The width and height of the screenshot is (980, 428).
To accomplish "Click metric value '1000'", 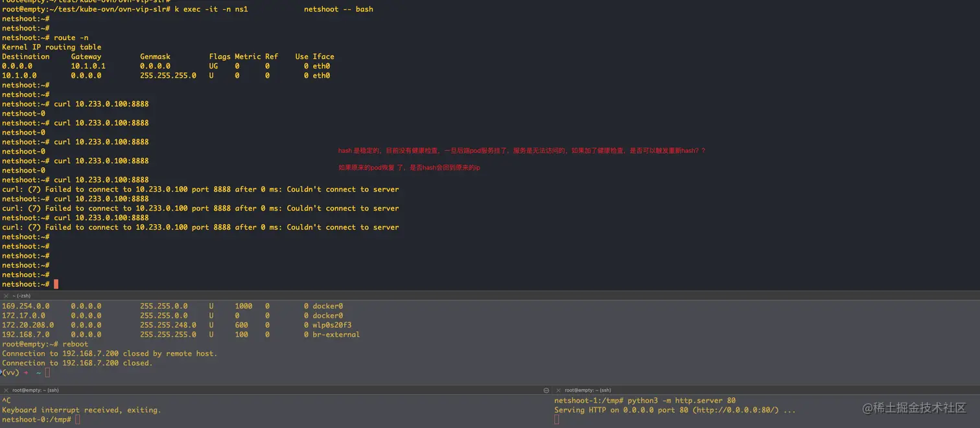I will click(x=244, y=306).
